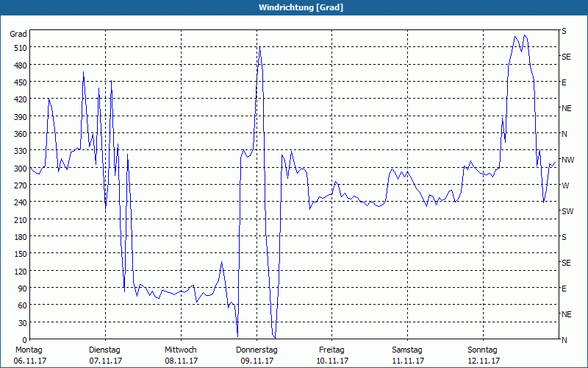Click the 07.11.17 date label

coord(105,361)
